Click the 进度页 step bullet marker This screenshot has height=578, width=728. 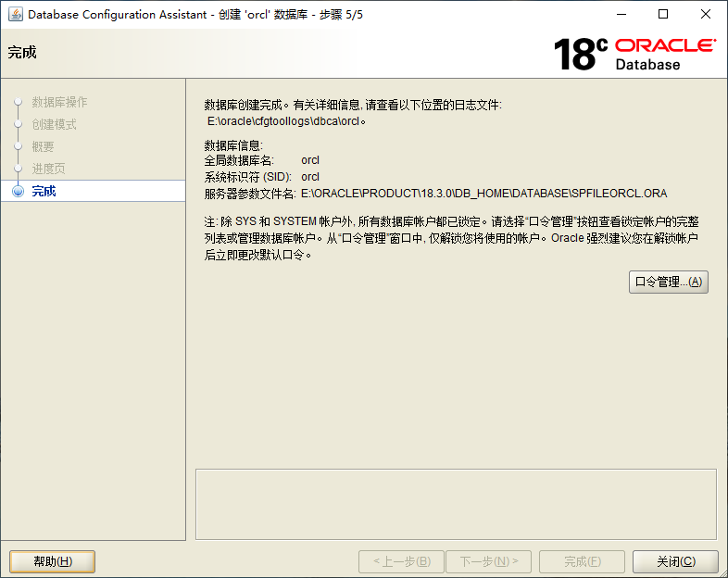pyautogui.click(x=19, y=168)
